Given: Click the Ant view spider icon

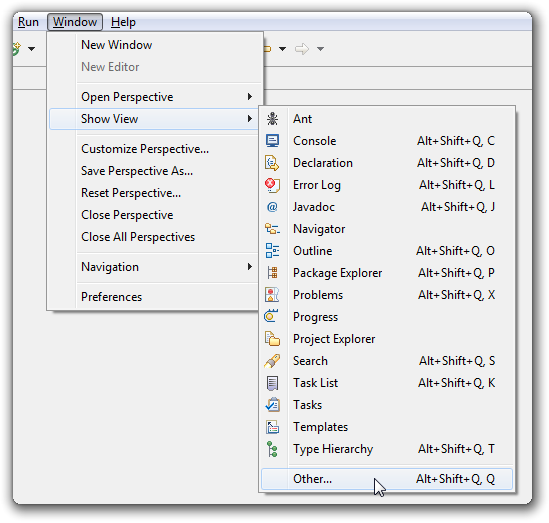Looking at the screenshot, I should 272,119.
